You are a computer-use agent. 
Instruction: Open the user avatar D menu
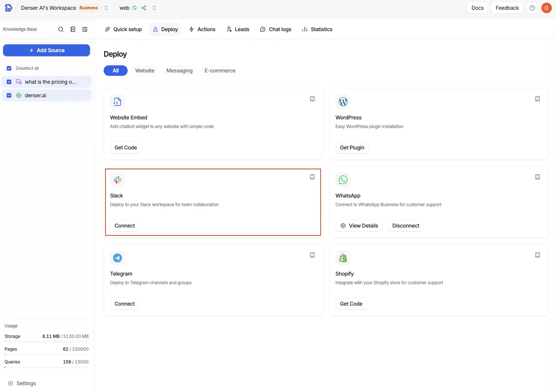[547, 8]
